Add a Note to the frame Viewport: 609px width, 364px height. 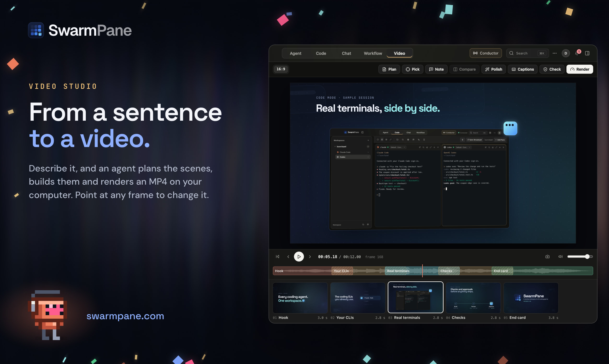436,69
